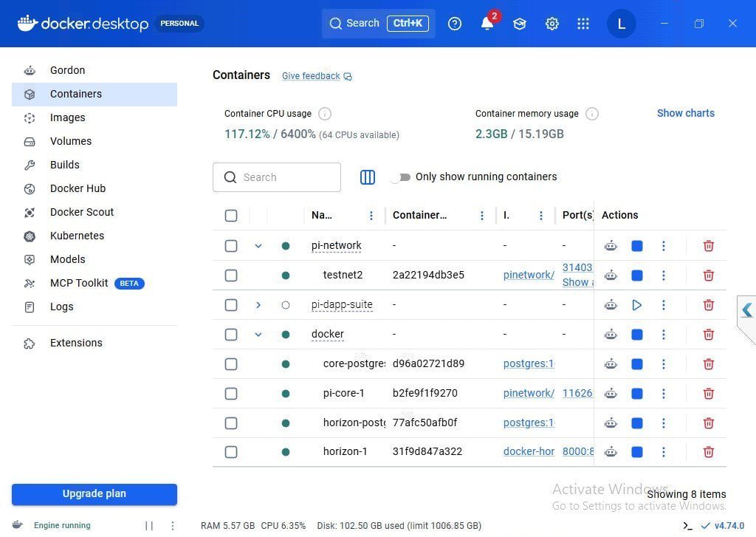Open docker-hor image link for horizon-1

pyautogui.click(x=529, y=451)
